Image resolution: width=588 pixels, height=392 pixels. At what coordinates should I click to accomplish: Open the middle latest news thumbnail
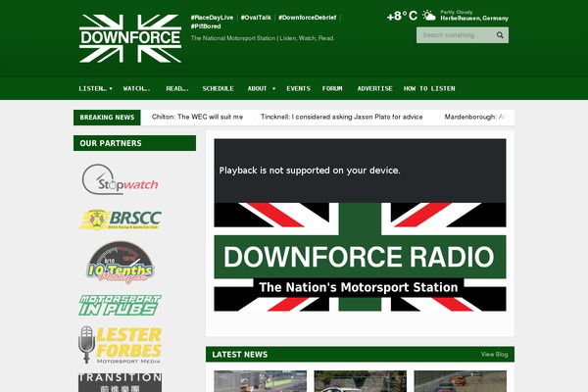[x=360, y=381]
